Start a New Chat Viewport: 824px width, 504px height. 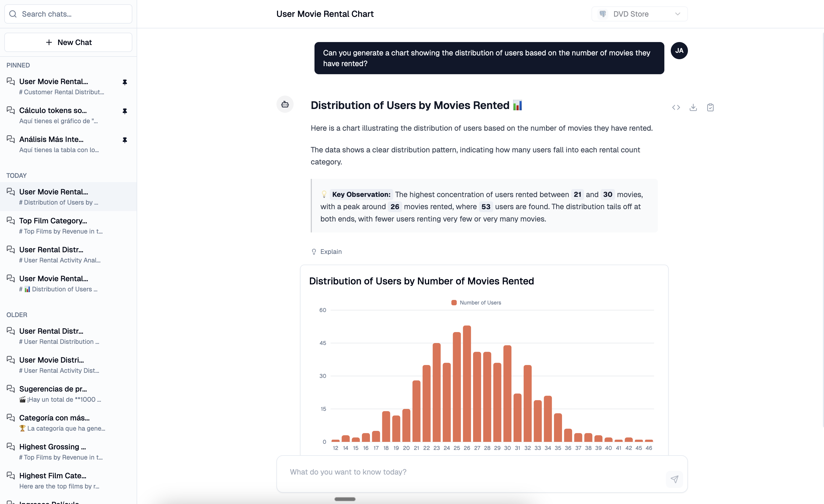[x=68, y=42]
